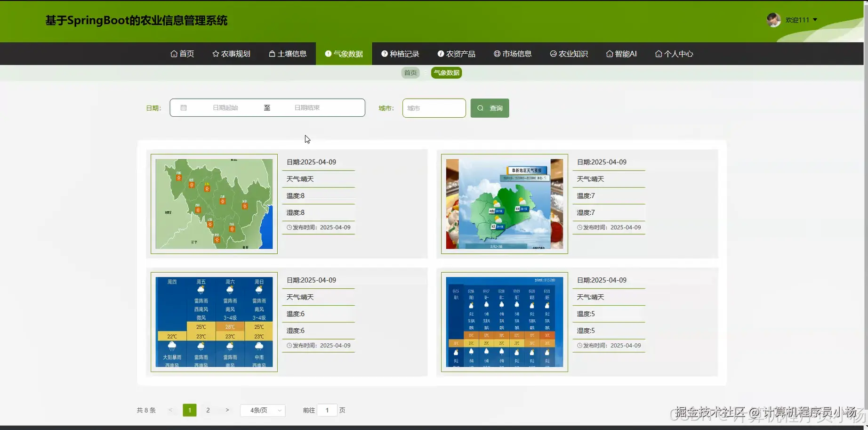Click the exclamation icon on 气象数据 tab
This screenshot has width=868, height=430.
click(328, 54)
